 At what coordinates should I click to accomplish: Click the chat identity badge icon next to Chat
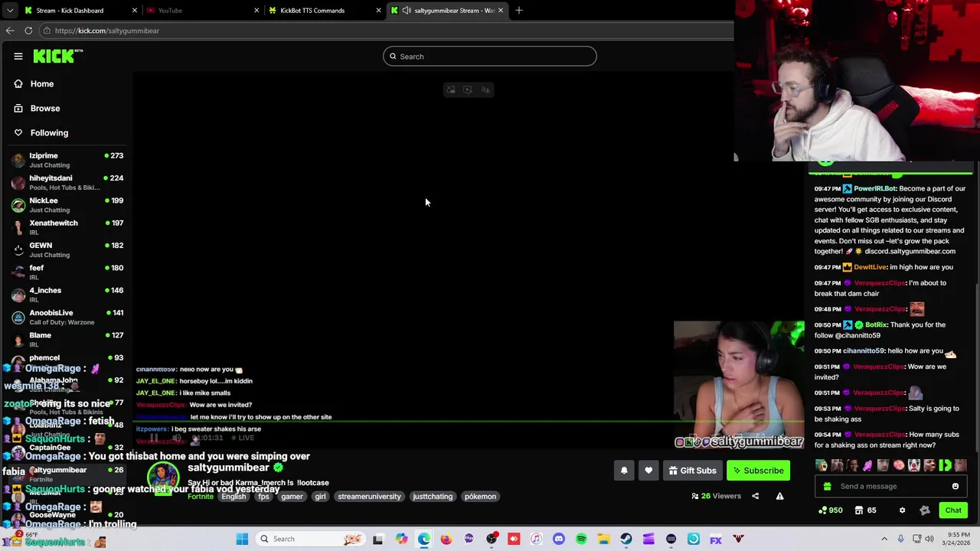pyautogui.click(x=924, y=510)
